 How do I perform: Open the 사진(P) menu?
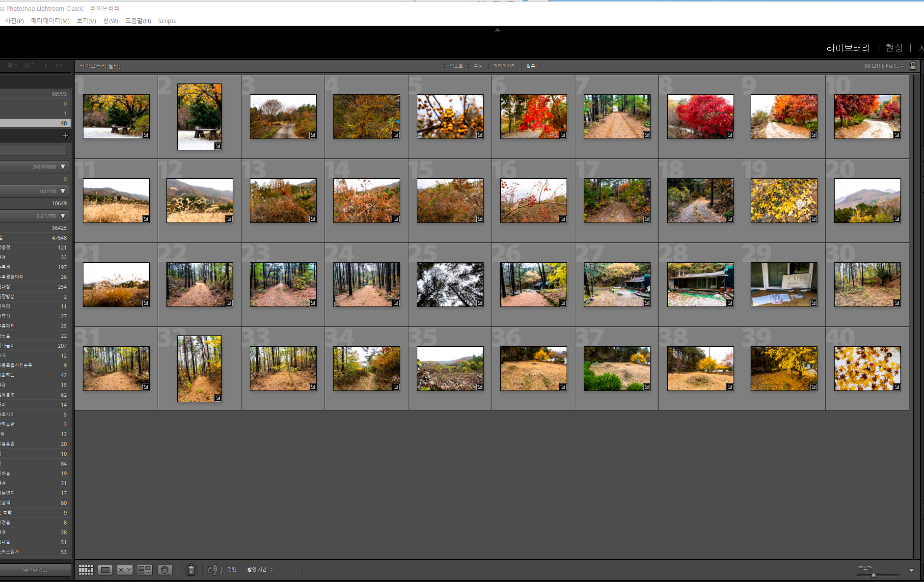coord(14,21)
